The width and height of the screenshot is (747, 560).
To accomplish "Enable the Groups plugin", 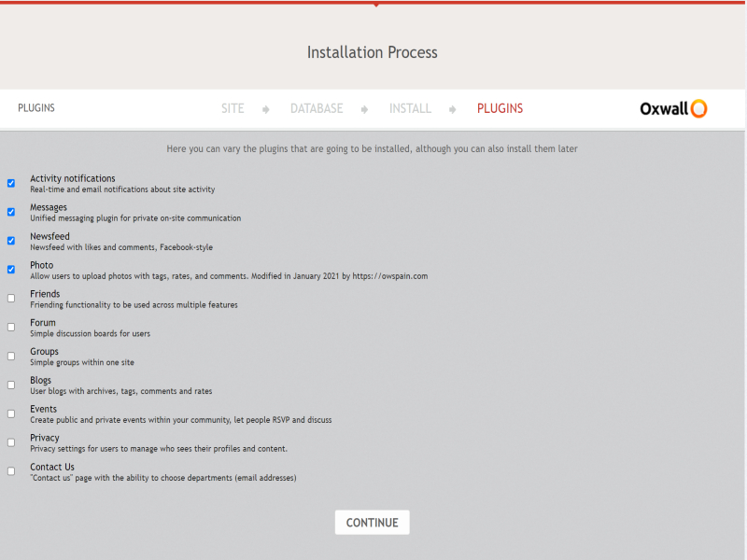I will (11, 357).
